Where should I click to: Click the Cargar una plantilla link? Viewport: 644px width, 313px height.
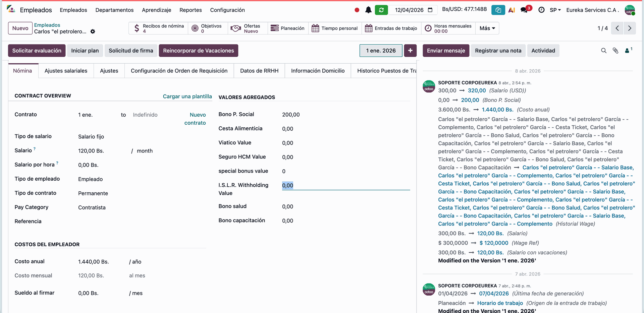tap(187, 97)
